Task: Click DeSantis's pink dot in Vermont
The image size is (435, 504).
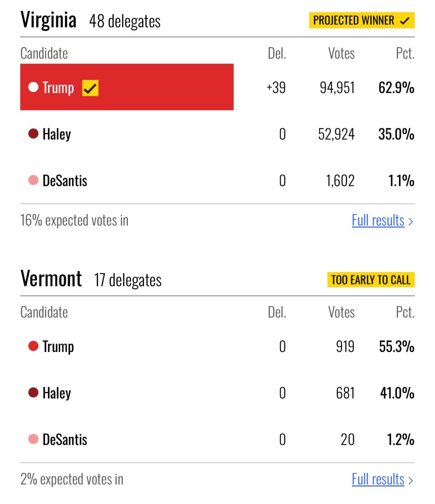Action: click(x=33, y=439)
